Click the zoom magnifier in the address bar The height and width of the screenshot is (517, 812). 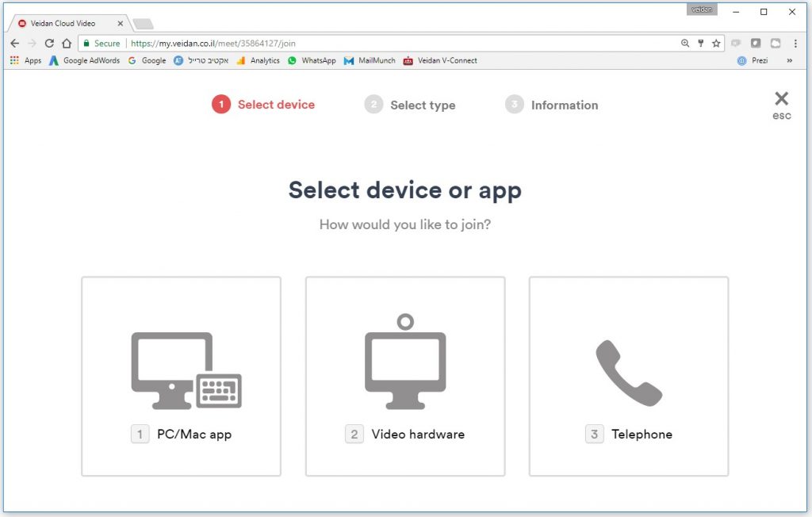pos(685,44)
